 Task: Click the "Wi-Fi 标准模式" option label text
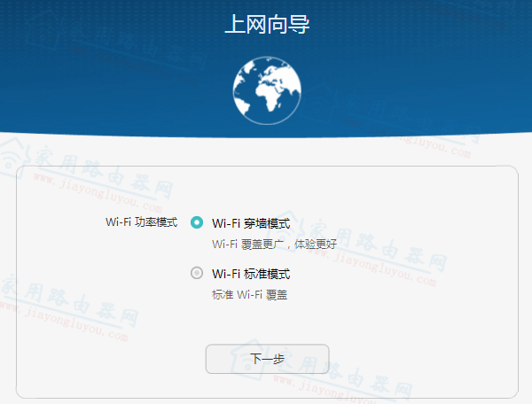click(x=251, y=274)
